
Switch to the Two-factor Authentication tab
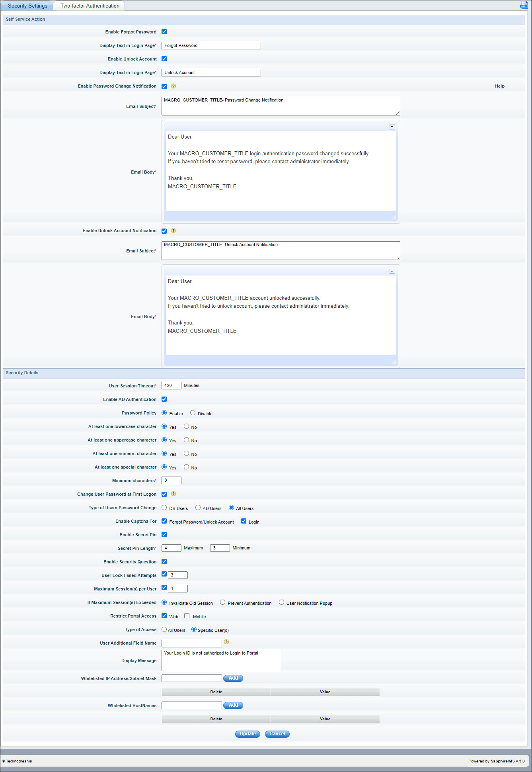coord(90,6)
